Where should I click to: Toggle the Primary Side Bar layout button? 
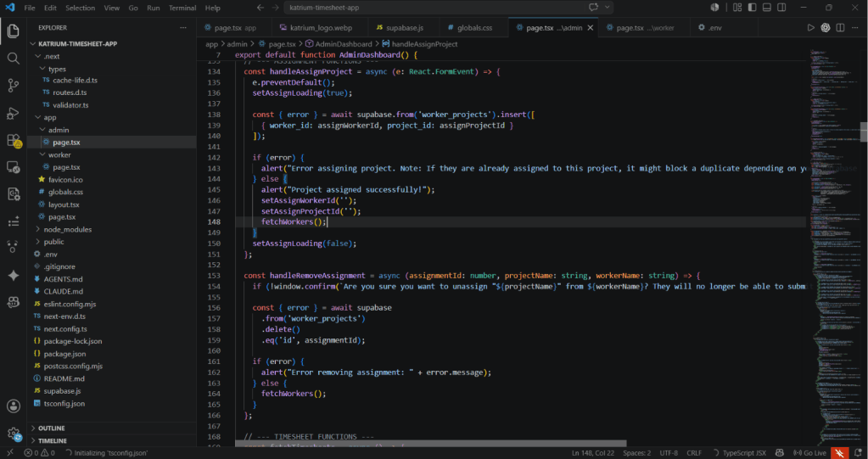click(752, 8)
